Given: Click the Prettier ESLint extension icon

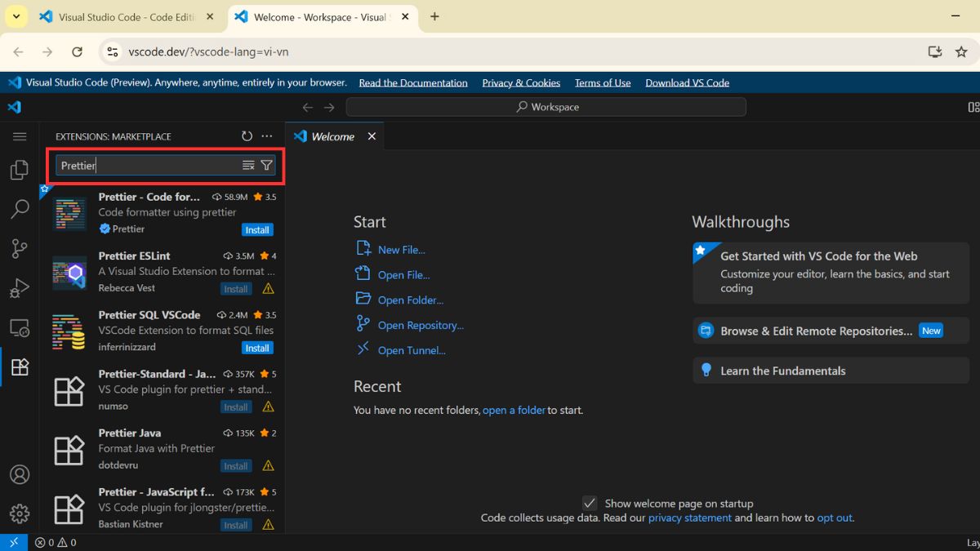Looking at the screenshot, I should 69,272.
